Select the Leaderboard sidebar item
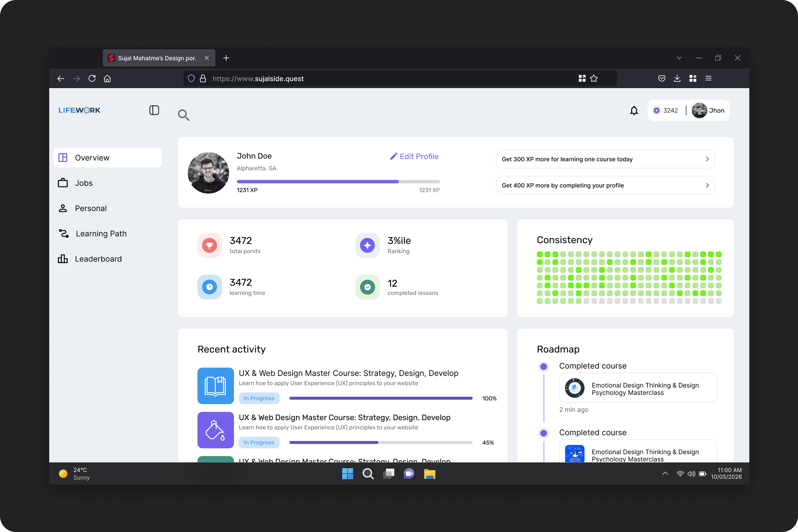Viewport: 798px width, 532px height. 98,259
